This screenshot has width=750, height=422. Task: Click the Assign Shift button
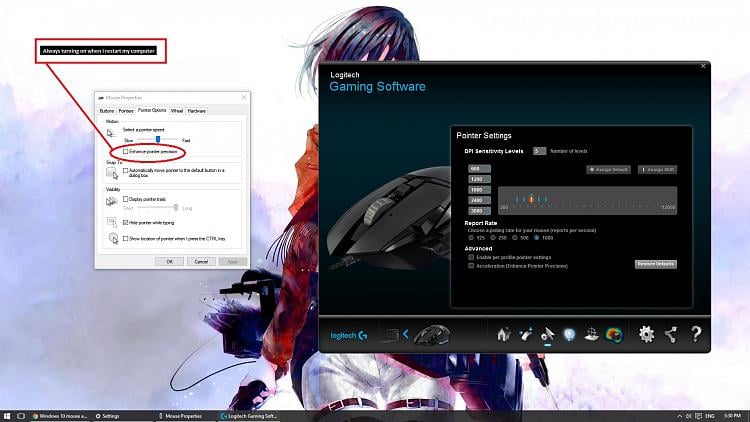pyautogui.click(x=657, y=169)
